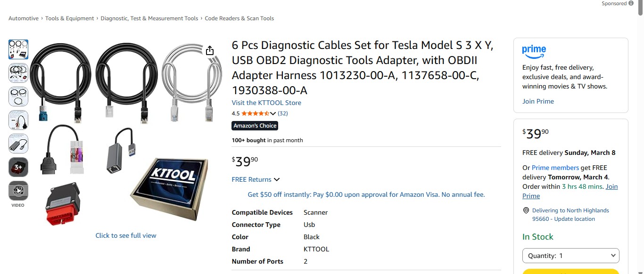This screenshot has height=274, width=644.
Task: Select the delivery location pin icon
Action: coord(526,210)
